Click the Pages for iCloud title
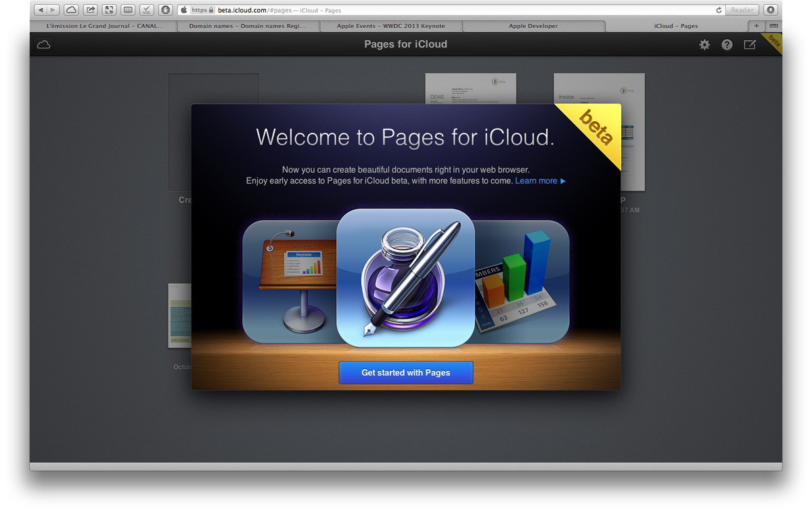 coord(406,44)
